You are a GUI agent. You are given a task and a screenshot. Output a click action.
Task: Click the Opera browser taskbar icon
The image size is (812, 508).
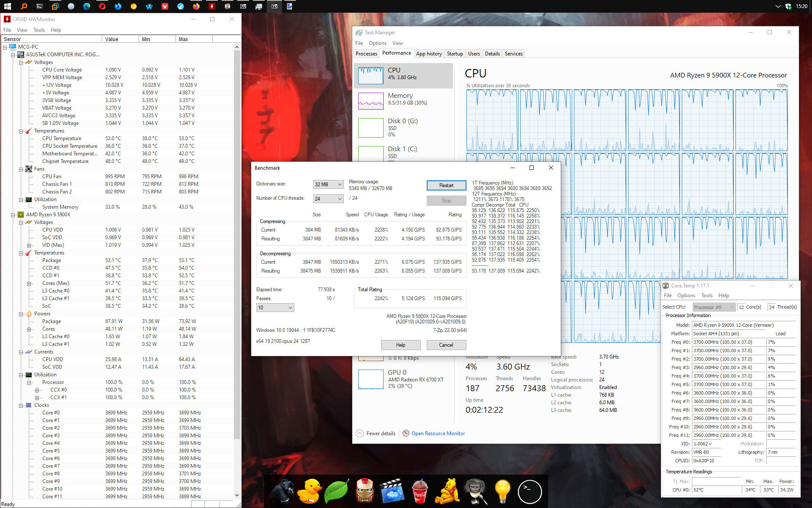tap(102, 6)
